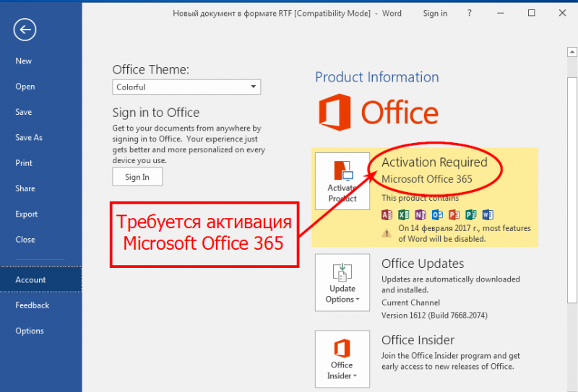Minimize the Word window
The image size is (578, 392).
pos(501,13)
